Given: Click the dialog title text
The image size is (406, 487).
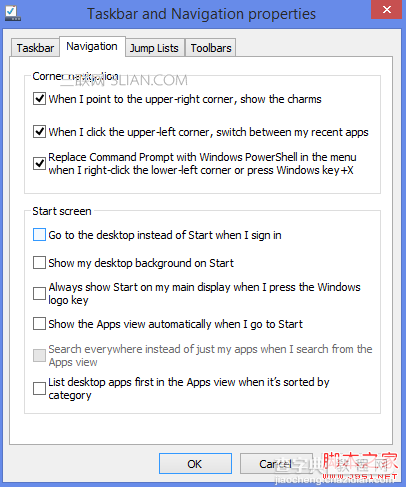Looking at the screenshot, I should point(201,14).
